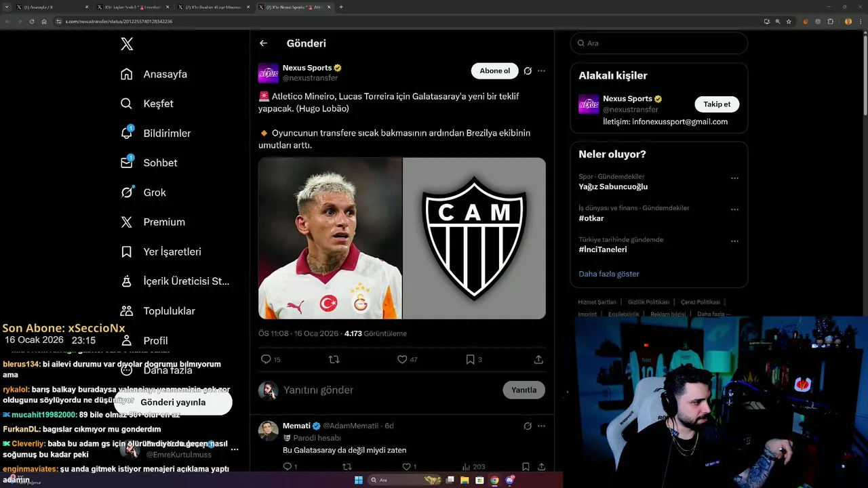Screen dimensions: 868x488
Task: Share Memati's reply
Action: click(541, 466)
